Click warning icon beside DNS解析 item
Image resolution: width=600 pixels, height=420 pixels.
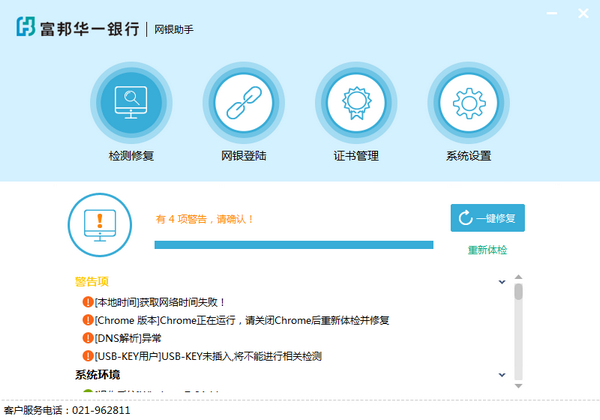88,338
